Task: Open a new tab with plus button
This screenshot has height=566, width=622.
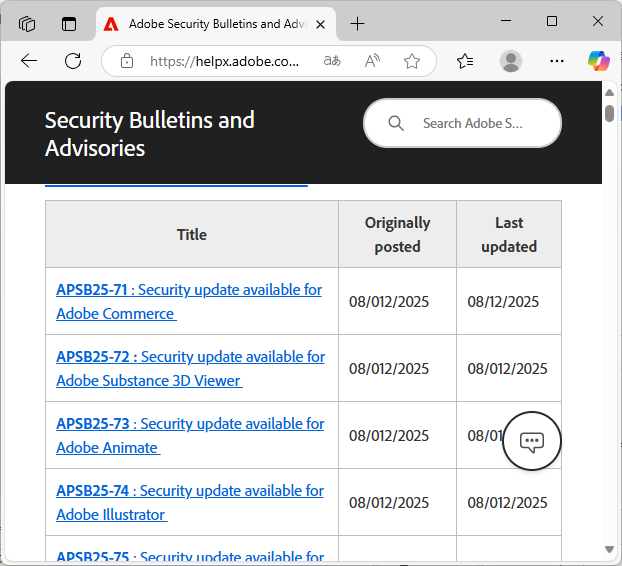Action: pyautogui.click(x=357, y=23)
